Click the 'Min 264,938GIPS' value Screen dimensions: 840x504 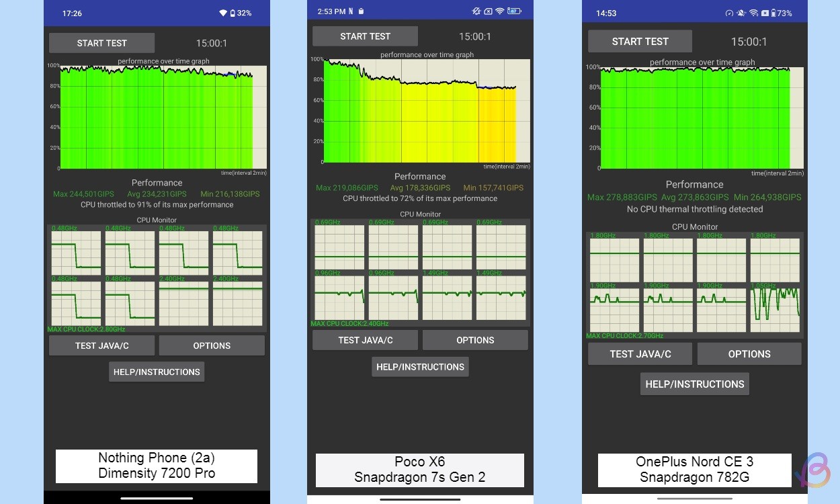click(x=767, y=198)
